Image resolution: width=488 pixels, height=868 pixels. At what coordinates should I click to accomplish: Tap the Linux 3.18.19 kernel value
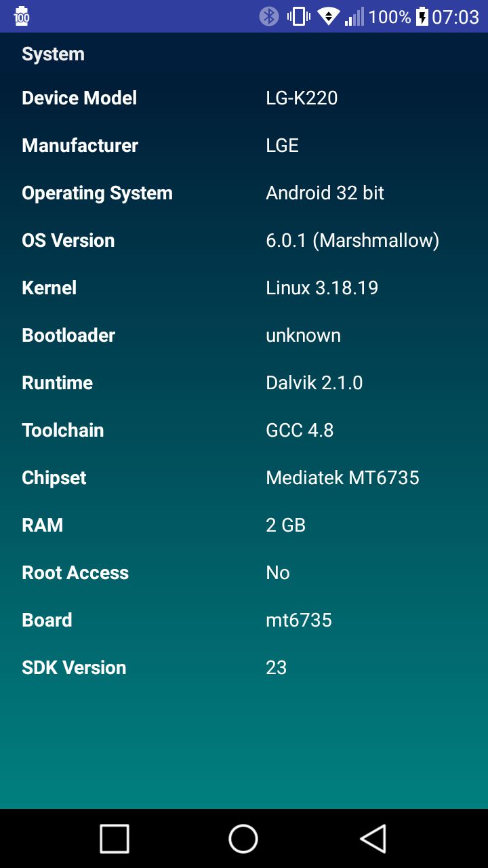pyautogui.click(x=322, y=288)
